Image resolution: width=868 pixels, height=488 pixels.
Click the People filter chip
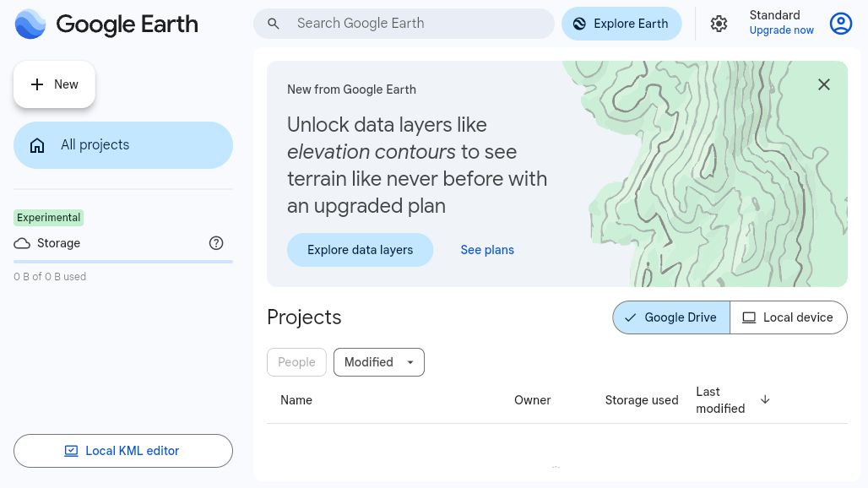[x=296, y=362]
